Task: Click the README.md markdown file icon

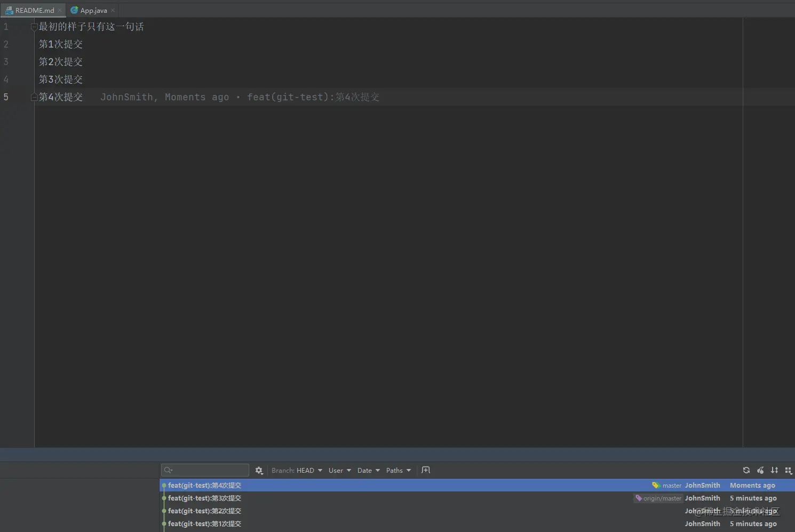Action: (9, 10)
